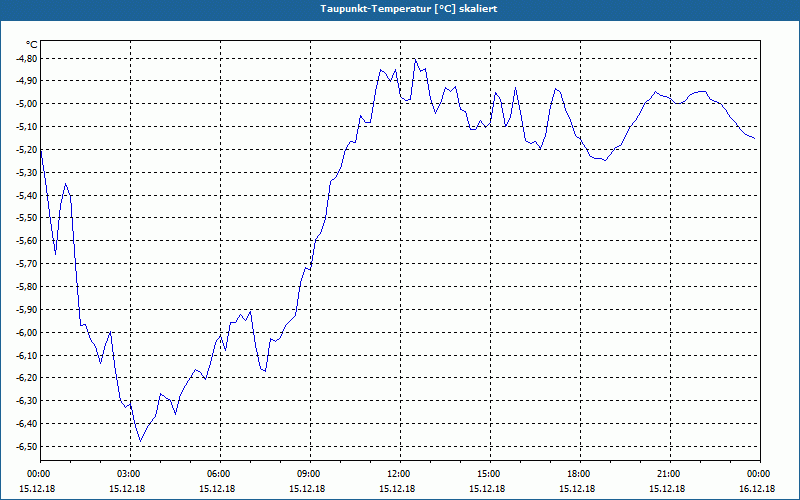This screenshot has height=500, width=800.
Task: Click the -6,30 y-axis label
Action: (x=27, y=402)
